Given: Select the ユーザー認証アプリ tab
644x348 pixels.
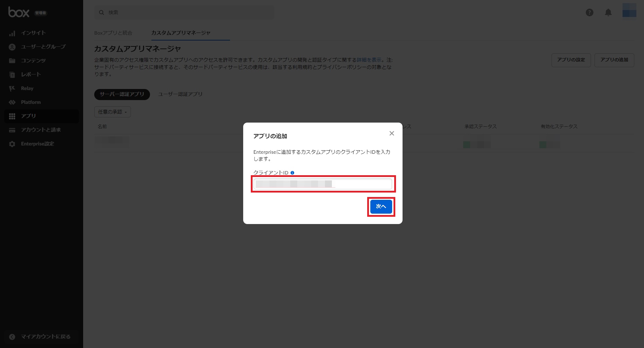Looking at the screenshot, I should pos(180,94).
